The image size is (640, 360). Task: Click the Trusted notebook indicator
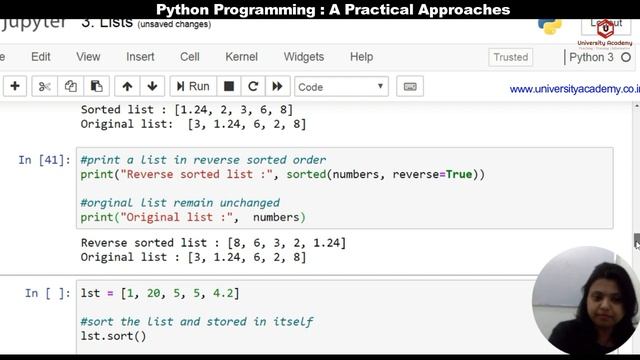pyautogui.click(x=511, y=57)
